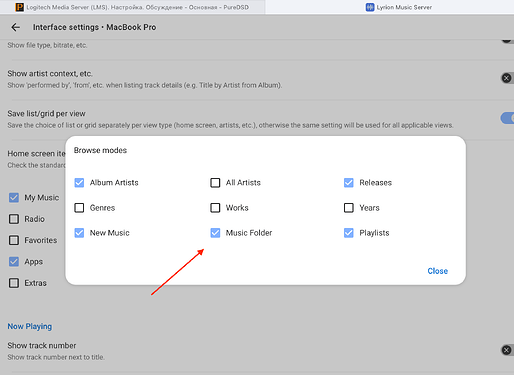Toggle the Show track number switch
This screenshot has width=514, height=375.
507,350
